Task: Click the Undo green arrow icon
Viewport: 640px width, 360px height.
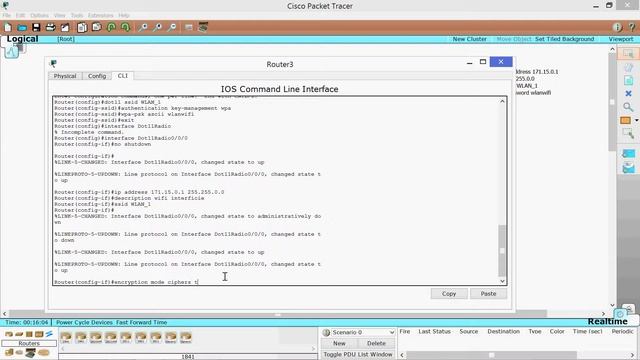Action: [111, 27]
